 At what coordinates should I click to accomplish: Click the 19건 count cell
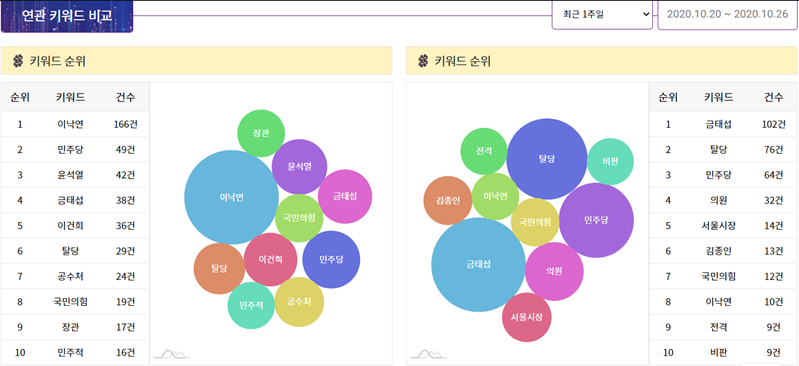tap(125, 302)
